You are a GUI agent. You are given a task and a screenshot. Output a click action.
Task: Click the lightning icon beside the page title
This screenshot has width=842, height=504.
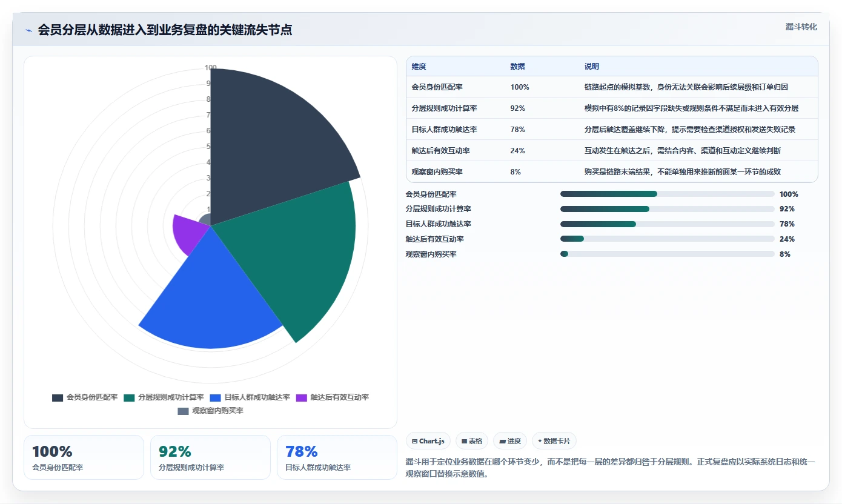pyautogui.click(x=29, y=30)
